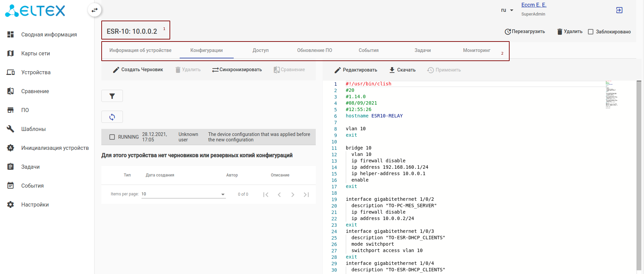This screenshot has width=644, height=274.
Task: Switch to the Обновление ПО tab
Action: point(314,50)
